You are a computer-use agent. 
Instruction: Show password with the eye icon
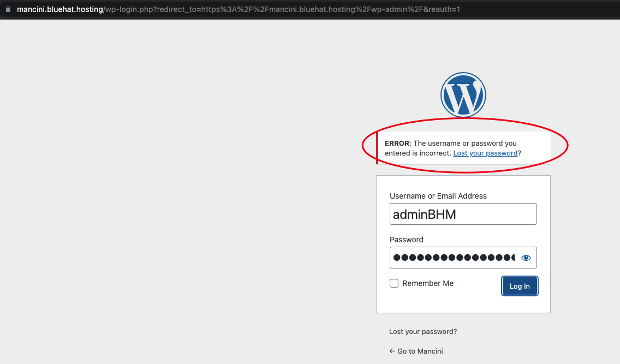point(526,258)
